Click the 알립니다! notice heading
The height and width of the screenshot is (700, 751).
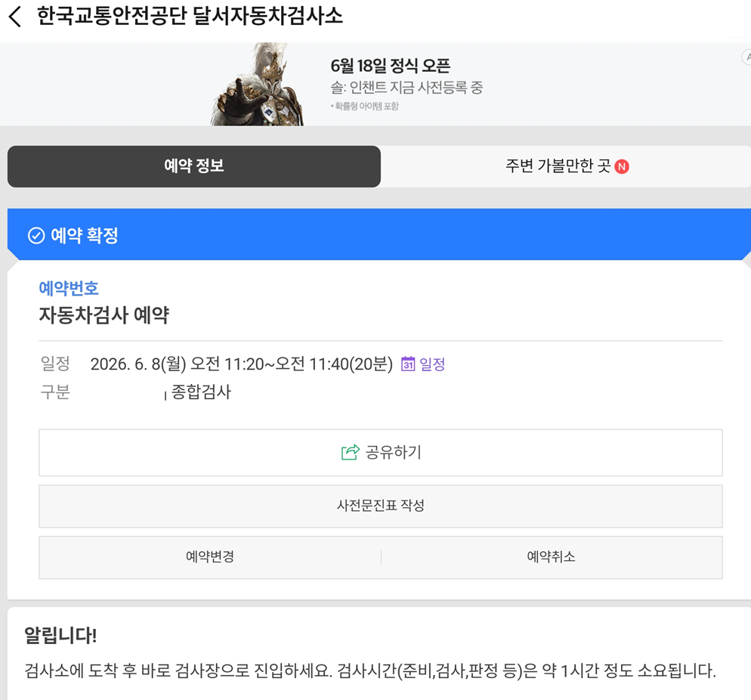(x=60, y=635)
